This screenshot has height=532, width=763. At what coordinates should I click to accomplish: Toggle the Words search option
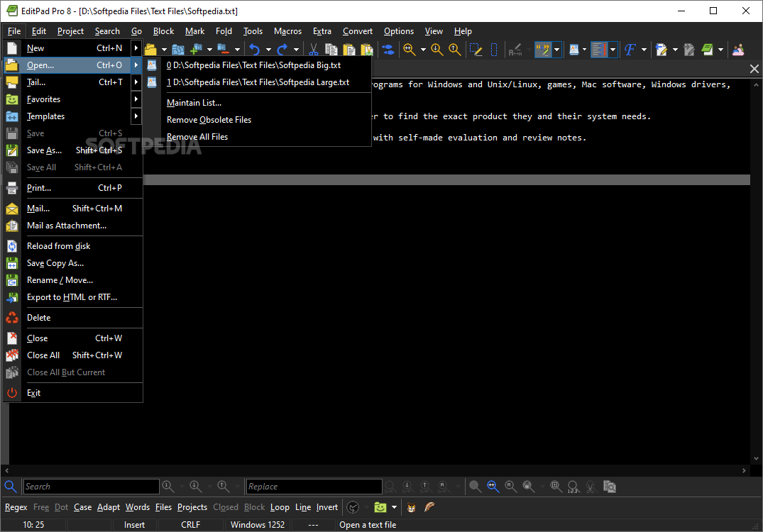pyautogui.click(x=138, y=507)
